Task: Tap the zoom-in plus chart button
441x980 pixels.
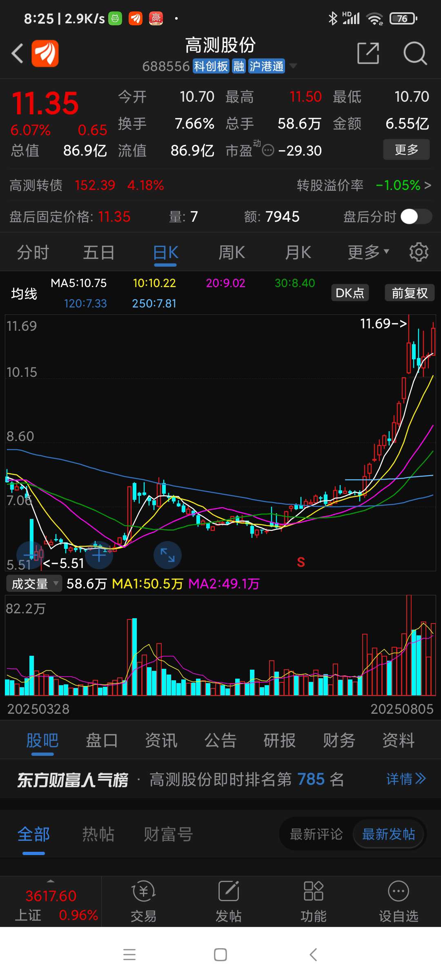Action: [x=99, y=555]
